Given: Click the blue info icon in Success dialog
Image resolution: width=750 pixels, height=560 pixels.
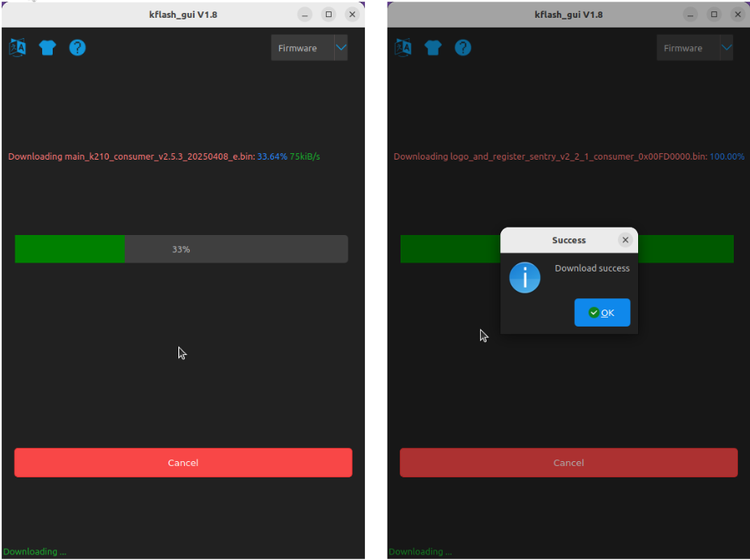Looking at the screenshot, I should point(525,277).
